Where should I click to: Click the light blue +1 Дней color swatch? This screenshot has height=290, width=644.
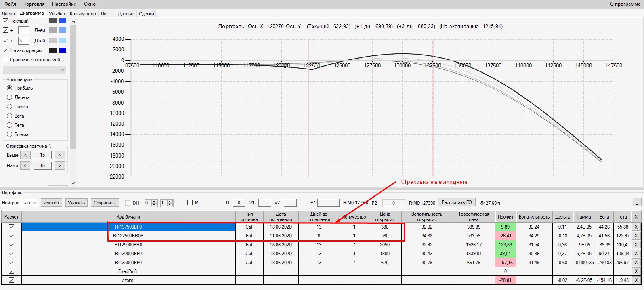coord(63,30)
